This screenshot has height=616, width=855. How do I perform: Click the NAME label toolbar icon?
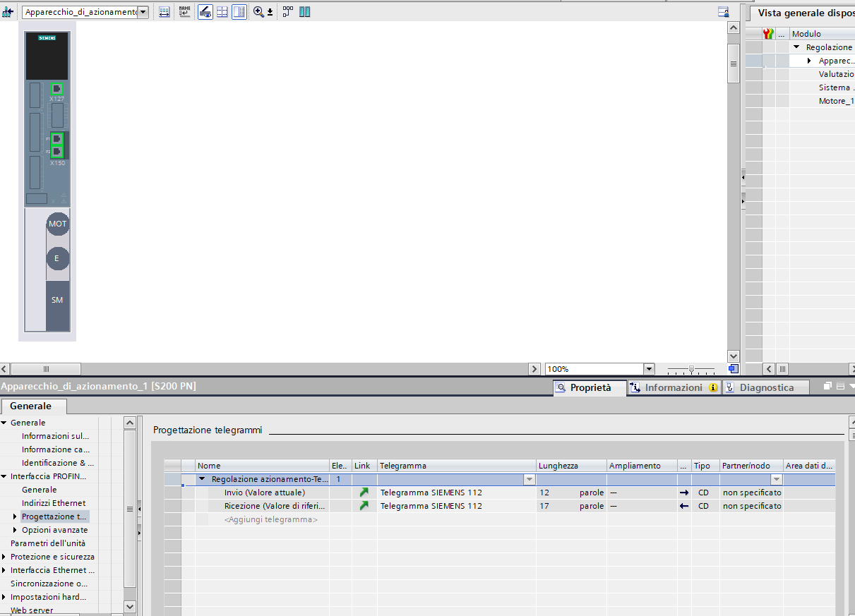(184, 12)
